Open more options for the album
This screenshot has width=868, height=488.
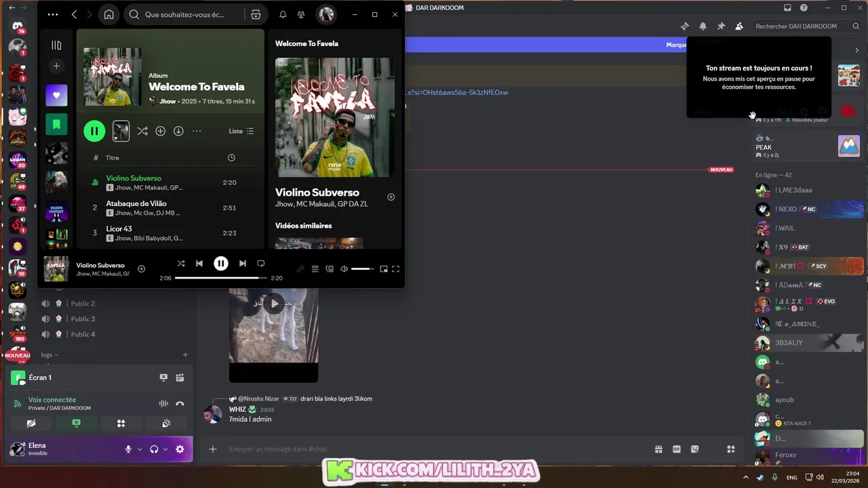coord(197,131)
